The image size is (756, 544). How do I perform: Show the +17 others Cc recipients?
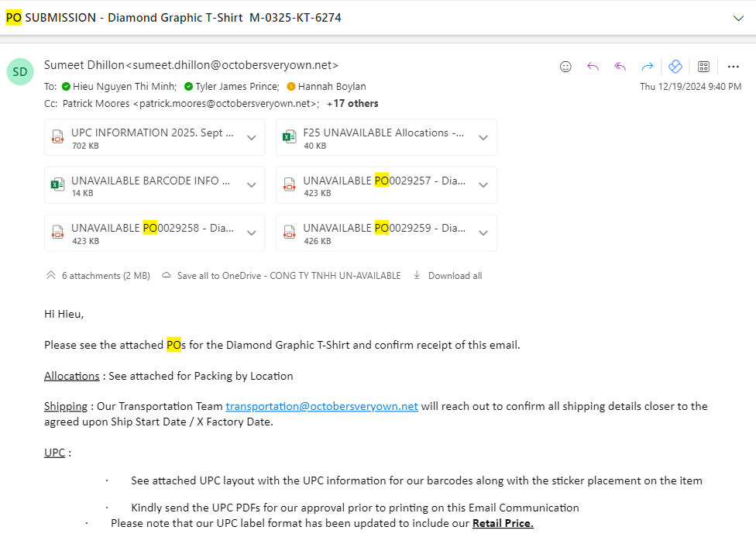click(x=352, y=104)
